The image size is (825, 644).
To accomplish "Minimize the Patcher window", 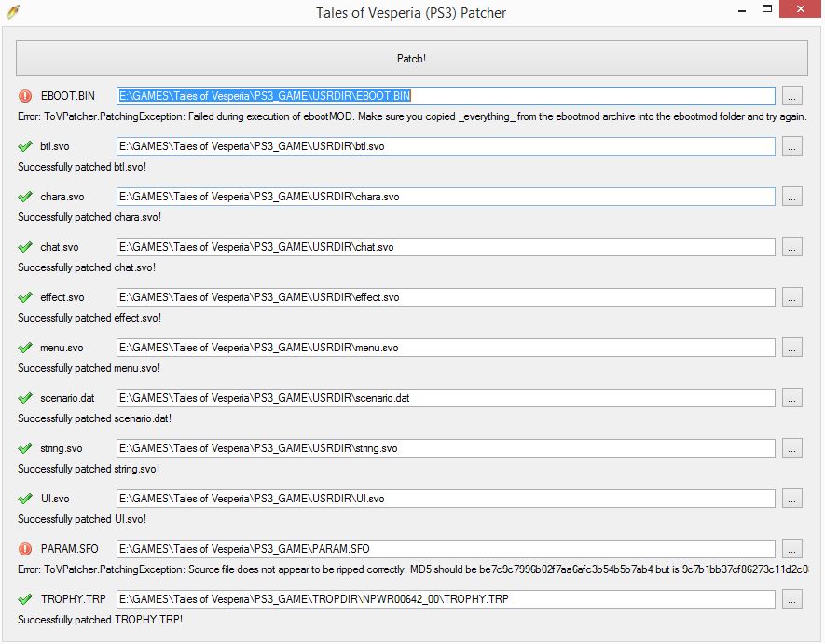I will (x=742, y=10).
